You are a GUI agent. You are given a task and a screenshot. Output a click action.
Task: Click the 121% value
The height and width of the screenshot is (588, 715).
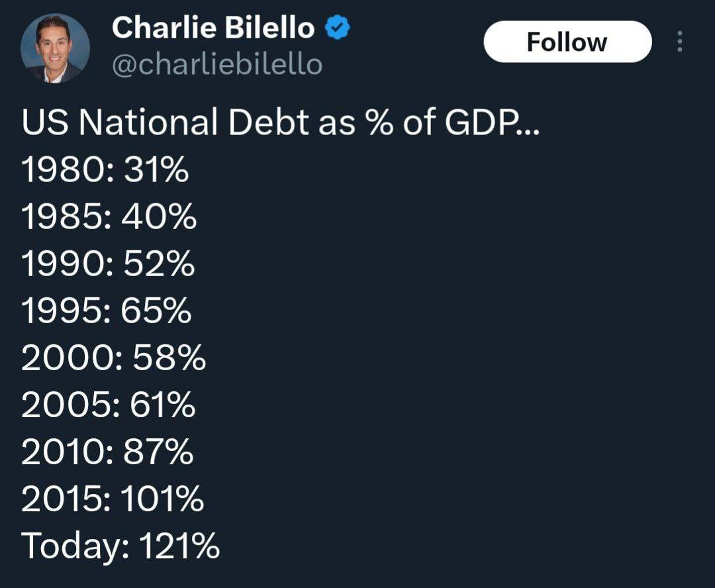click(179, 546)
